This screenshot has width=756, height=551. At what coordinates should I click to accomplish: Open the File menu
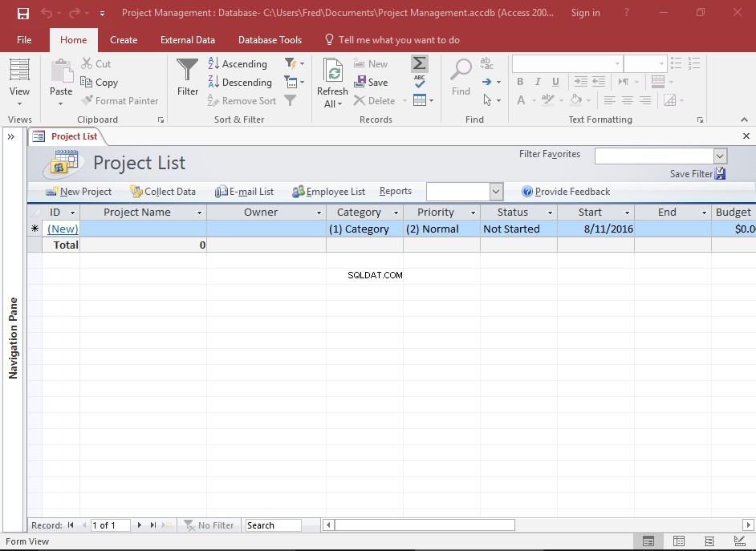pos(24,40)
